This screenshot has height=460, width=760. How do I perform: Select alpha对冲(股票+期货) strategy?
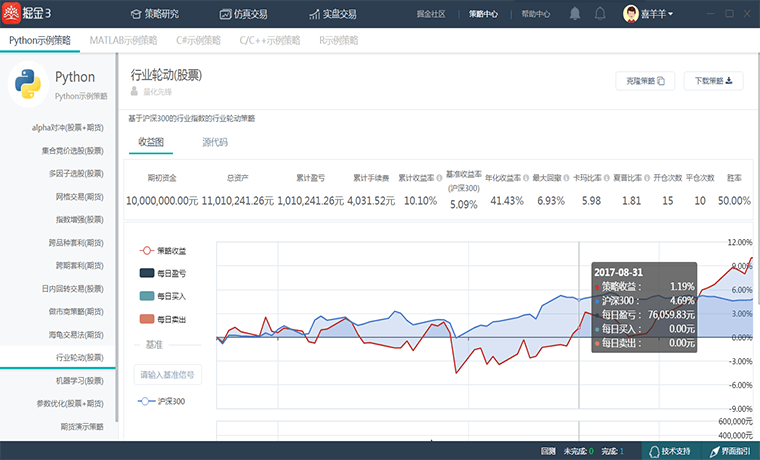point(67,127)
